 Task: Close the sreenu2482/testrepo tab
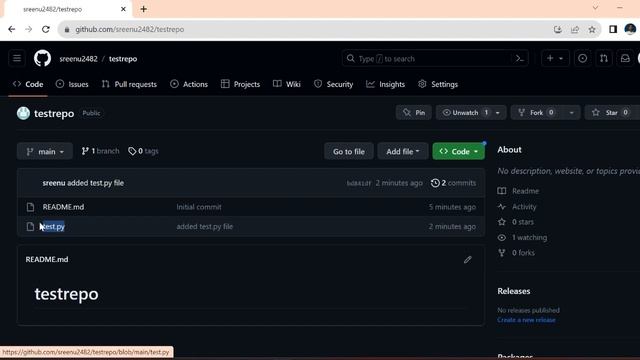click(123, 9)
